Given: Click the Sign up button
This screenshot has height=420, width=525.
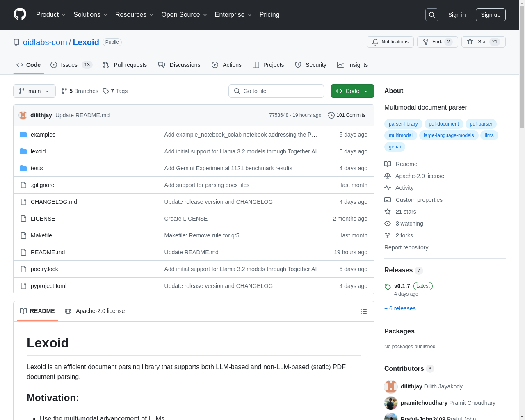Looking at the screenshot, I should (x=491, y=15).
